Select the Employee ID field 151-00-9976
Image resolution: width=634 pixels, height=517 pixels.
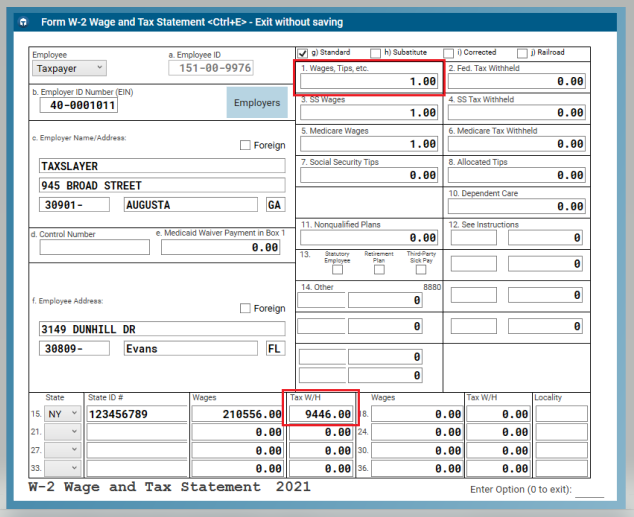[211, 68]
